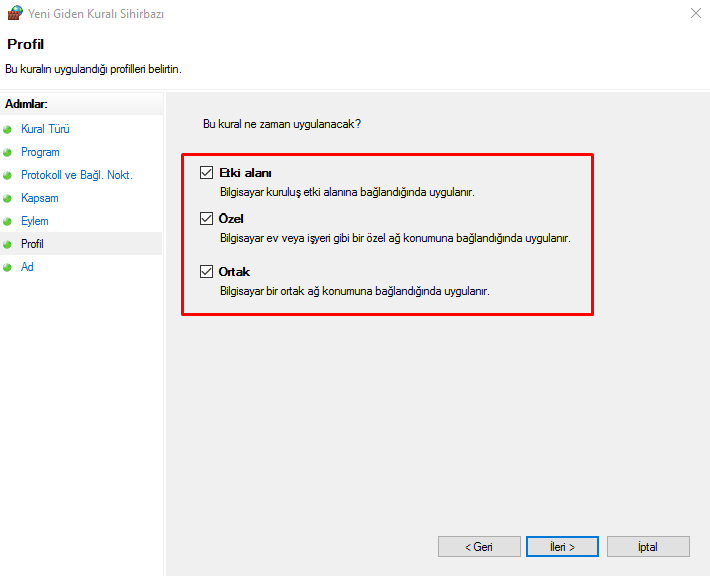This screenshot has width=710, height=576.
Task: Disable the Ortak profile checkbox
Action: coord(207,271)
